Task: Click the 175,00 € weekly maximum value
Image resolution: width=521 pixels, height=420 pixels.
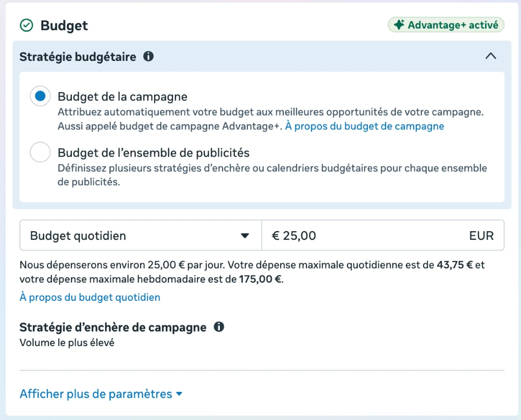Action: (260, 279)
